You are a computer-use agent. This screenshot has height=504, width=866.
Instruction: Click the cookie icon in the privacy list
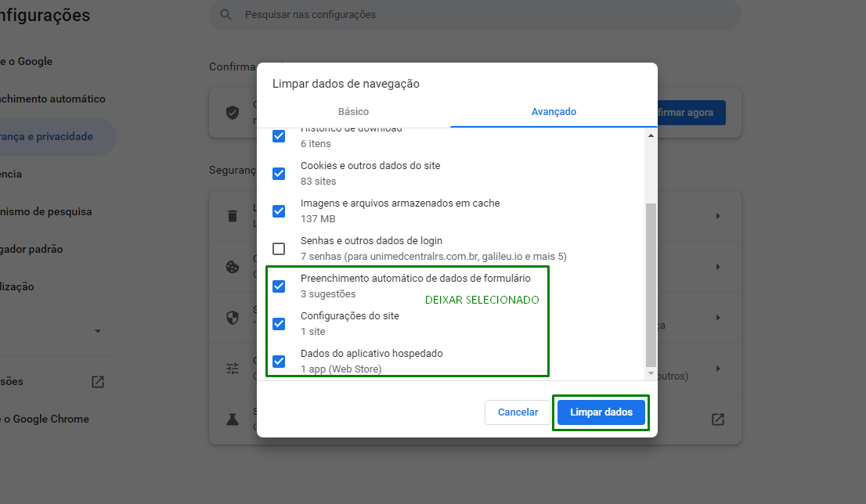coord(233,267)
